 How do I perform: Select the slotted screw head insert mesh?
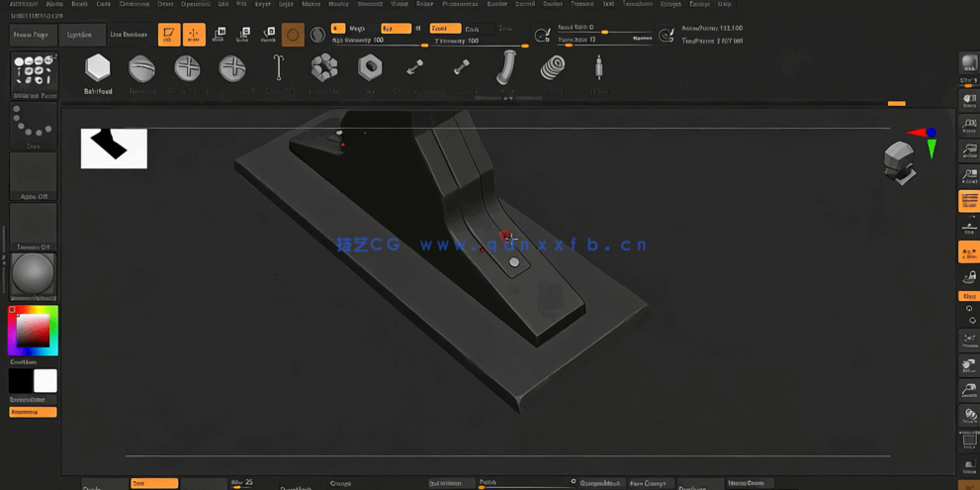coord(141,68)
